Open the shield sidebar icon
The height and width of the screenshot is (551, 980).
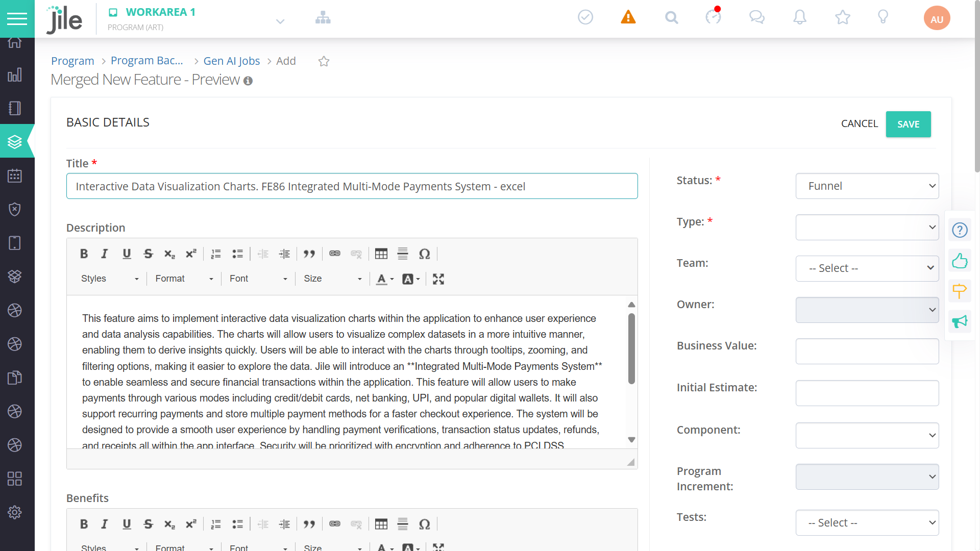click(x=15, y=209)
